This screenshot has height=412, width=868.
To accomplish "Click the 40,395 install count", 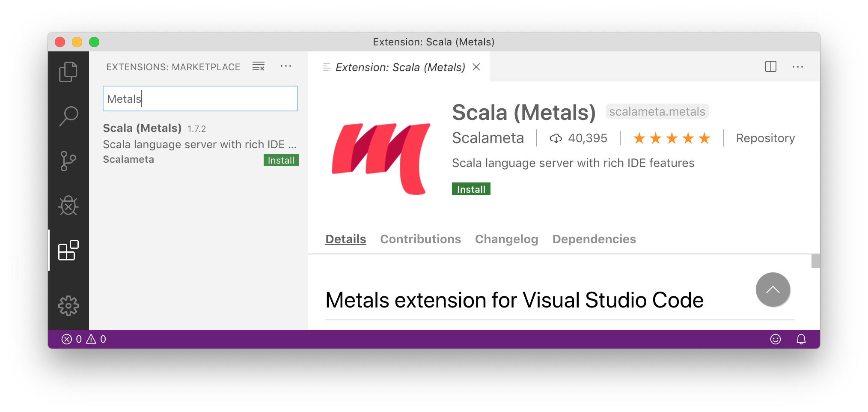I will [587, 138].
